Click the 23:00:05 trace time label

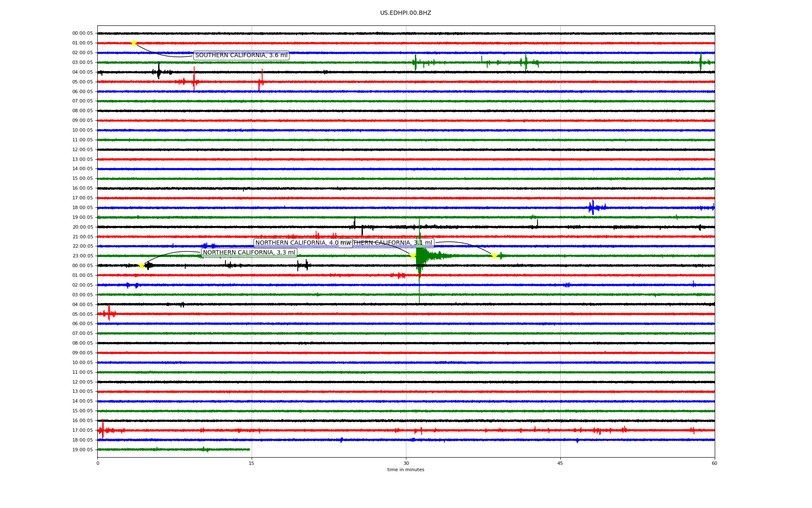click(82, 256)
